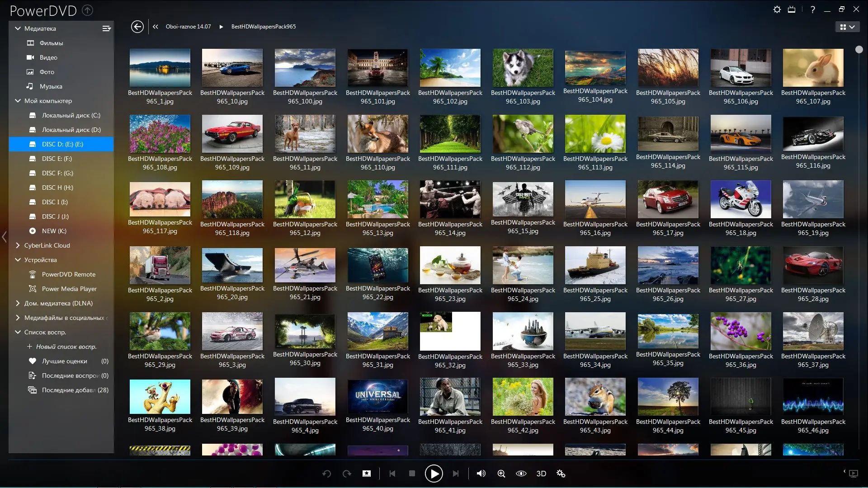Open the view mode grid dropdown
Viewport: 868px width, 488px height.
tap(847, 27)
